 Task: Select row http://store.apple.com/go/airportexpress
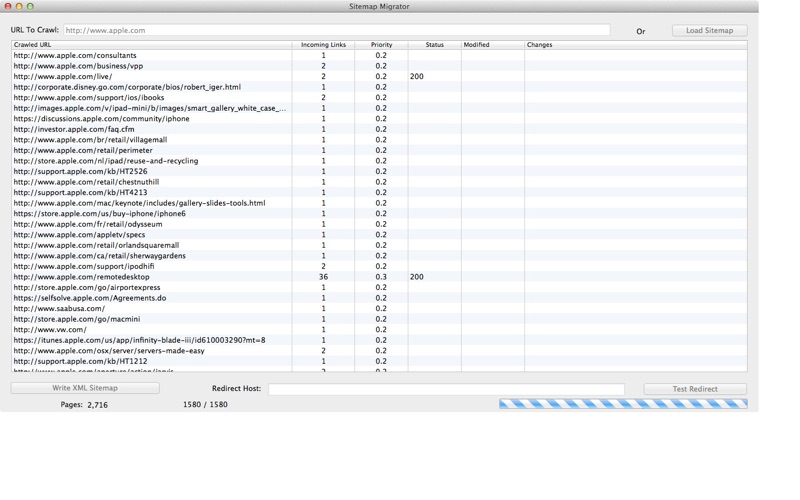pyautogui.click(x=379, y=287)
